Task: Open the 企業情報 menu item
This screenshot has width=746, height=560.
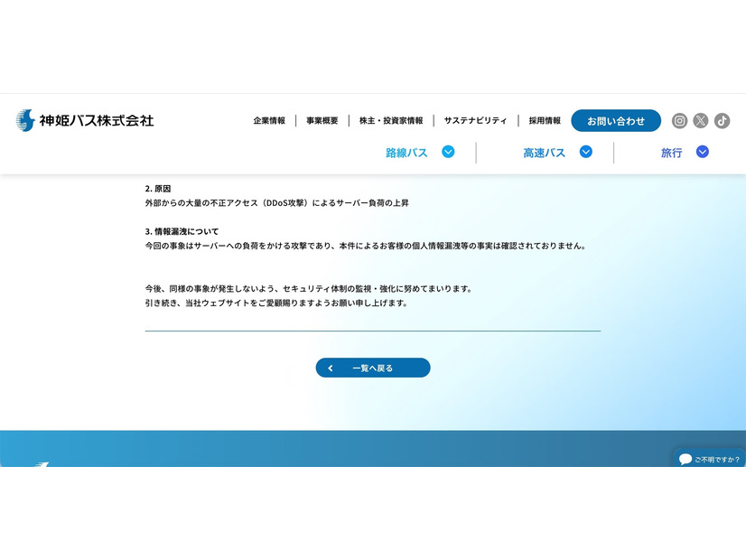Action: pyautogui.click(x=269, y=121)
